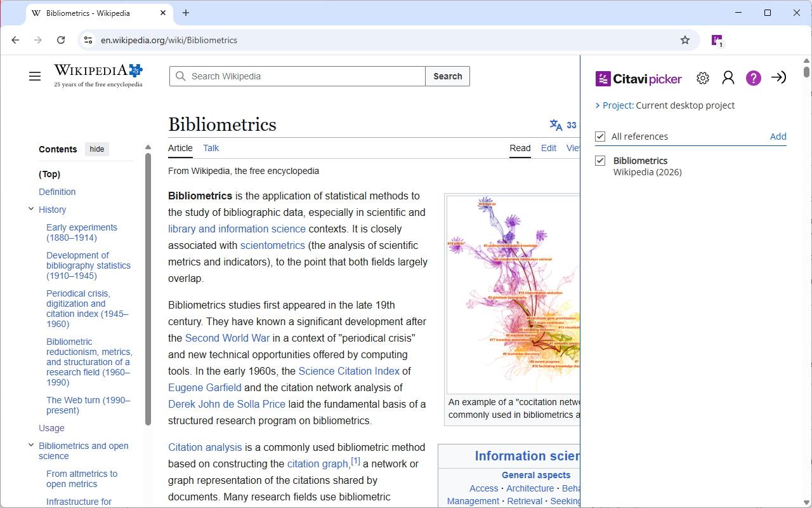Click the Wikipedia logo

point(98,76)
